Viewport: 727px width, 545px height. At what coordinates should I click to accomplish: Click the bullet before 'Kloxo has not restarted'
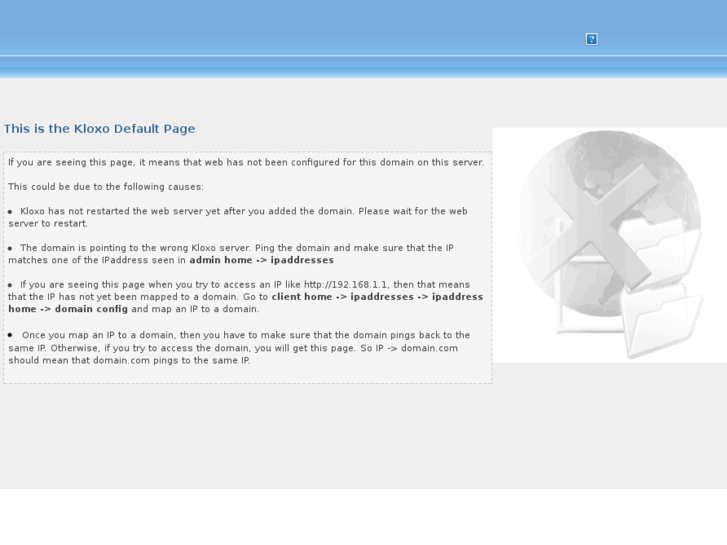pos(10,212)
